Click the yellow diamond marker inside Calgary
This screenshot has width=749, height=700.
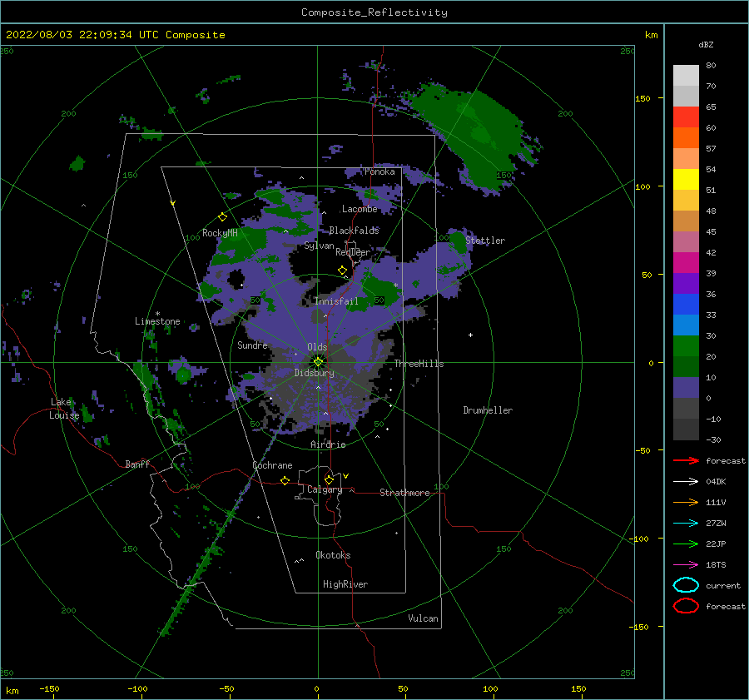pos(329,479)
